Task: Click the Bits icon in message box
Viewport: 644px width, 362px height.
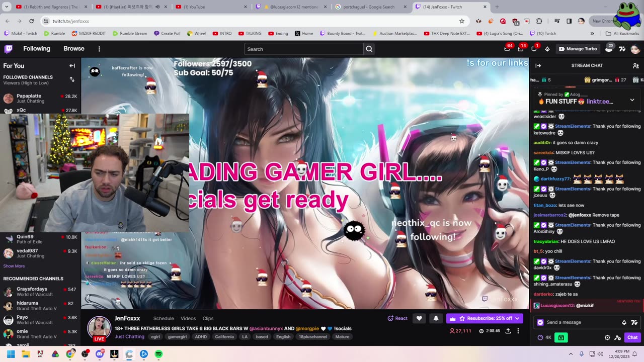Action: 624,322
